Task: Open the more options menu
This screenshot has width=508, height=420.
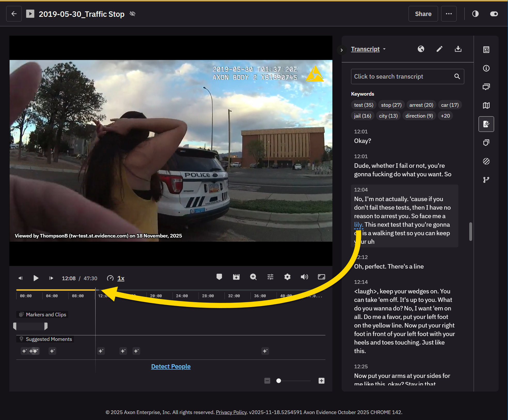Action: click(449, 14)
